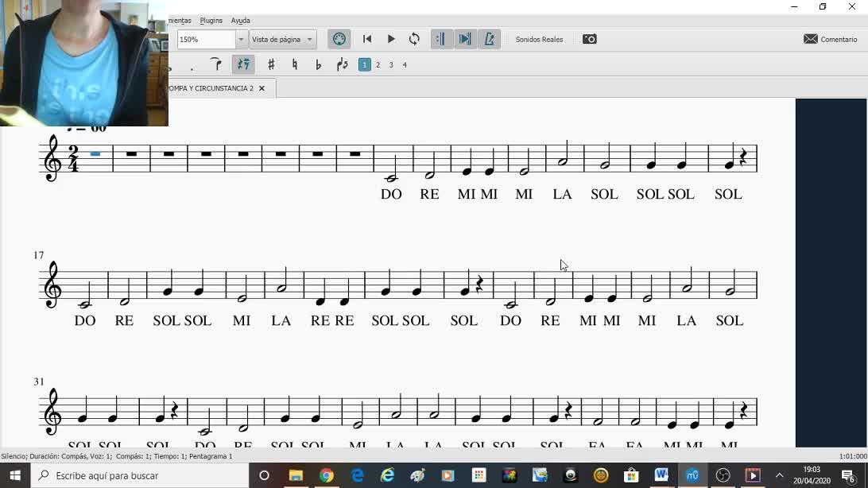
Task: Toggle the metronome icon
Action: 490,39
